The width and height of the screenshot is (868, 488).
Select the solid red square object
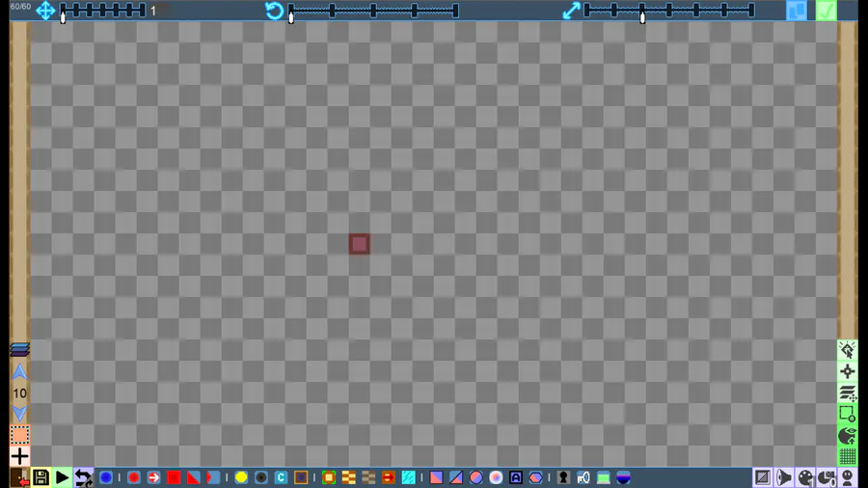pyautogui.click(x=174, y=477)
